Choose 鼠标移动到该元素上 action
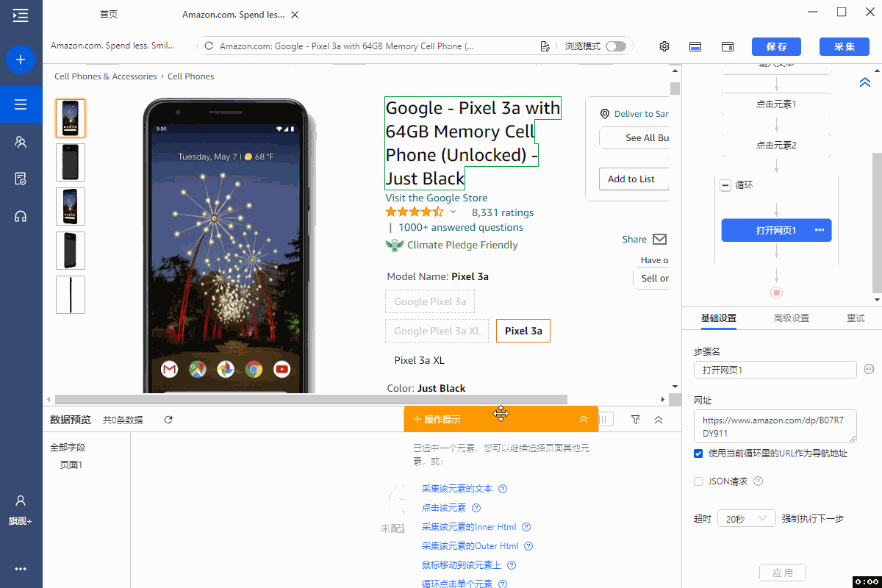Viewport: 882px width, 588px height. point(462,565)
